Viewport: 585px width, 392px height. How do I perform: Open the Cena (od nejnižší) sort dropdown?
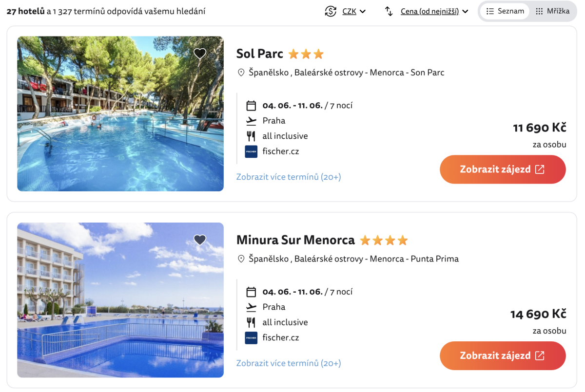tap(434, 11)
